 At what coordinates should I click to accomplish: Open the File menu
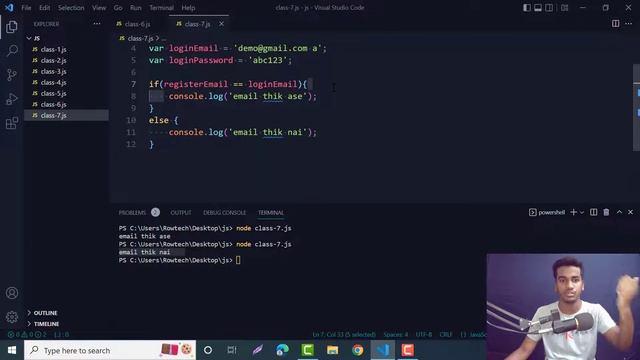26,8
